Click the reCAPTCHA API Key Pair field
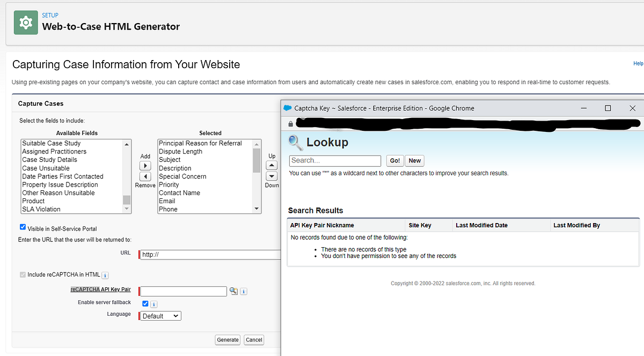 tap(184, 291)
